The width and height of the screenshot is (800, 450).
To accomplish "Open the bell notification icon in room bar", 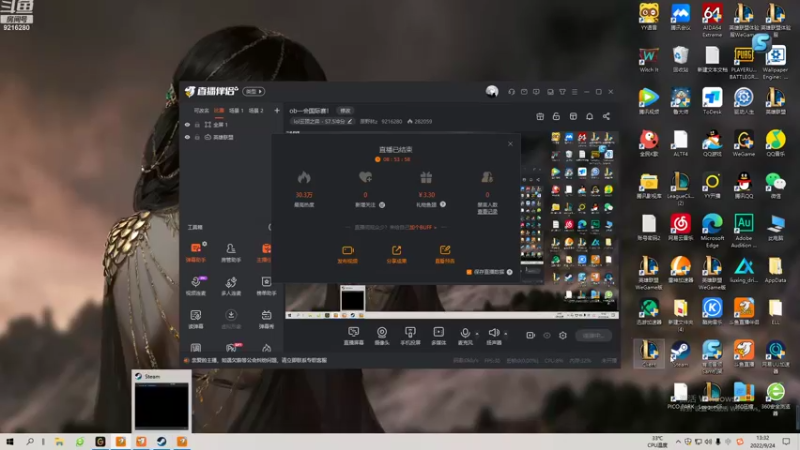I will pos(589,116).
